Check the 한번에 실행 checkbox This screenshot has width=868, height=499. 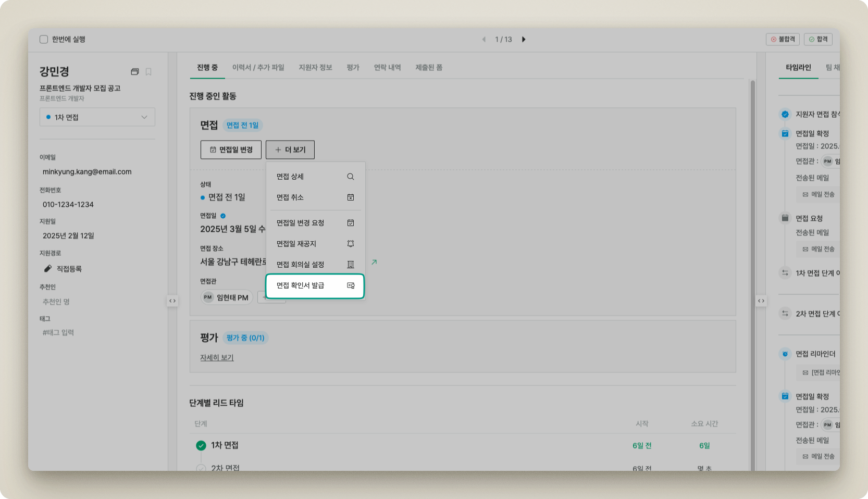click(x=43, y=39)
